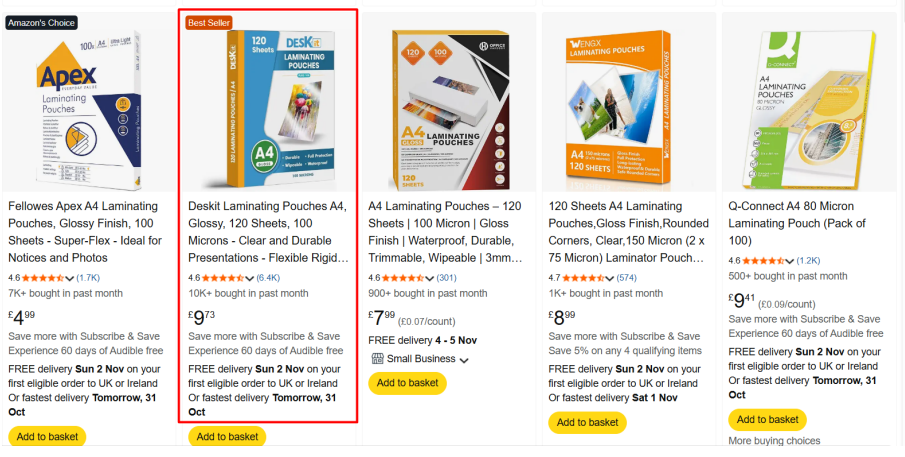Screen dimensions: 905x457
Task: Expand the rating chevron for Fellowes Apex
Action: click(x=70, y=279)
